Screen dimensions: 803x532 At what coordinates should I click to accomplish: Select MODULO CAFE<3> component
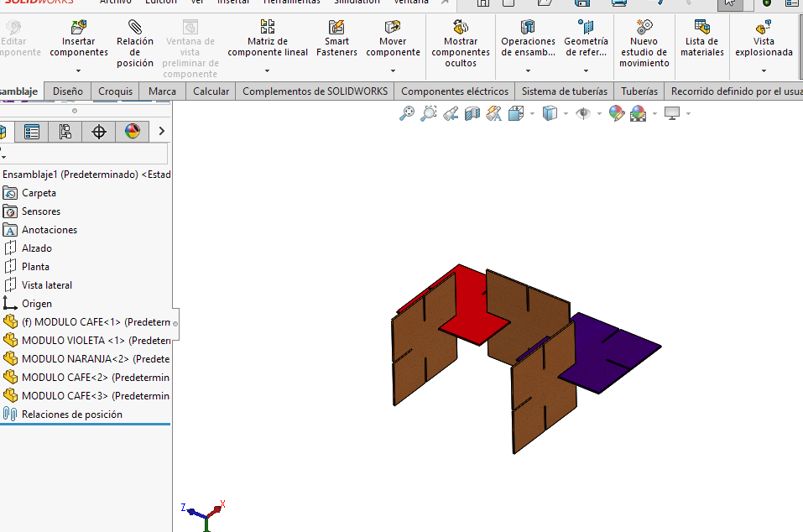coord(86,396)
